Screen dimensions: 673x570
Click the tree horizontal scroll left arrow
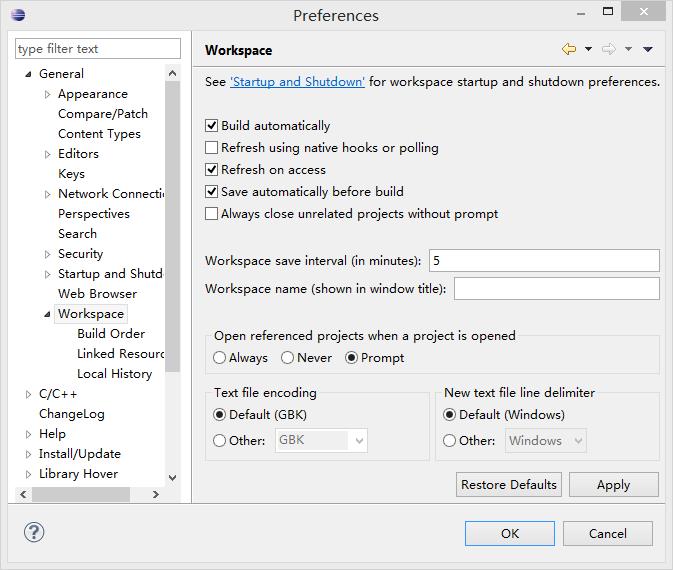click(23, 494)
